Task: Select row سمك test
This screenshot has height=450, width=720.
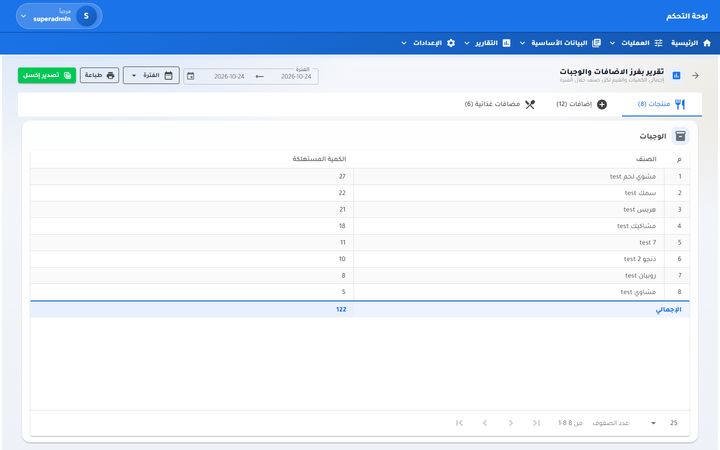Action: click(x=360, y=193)
